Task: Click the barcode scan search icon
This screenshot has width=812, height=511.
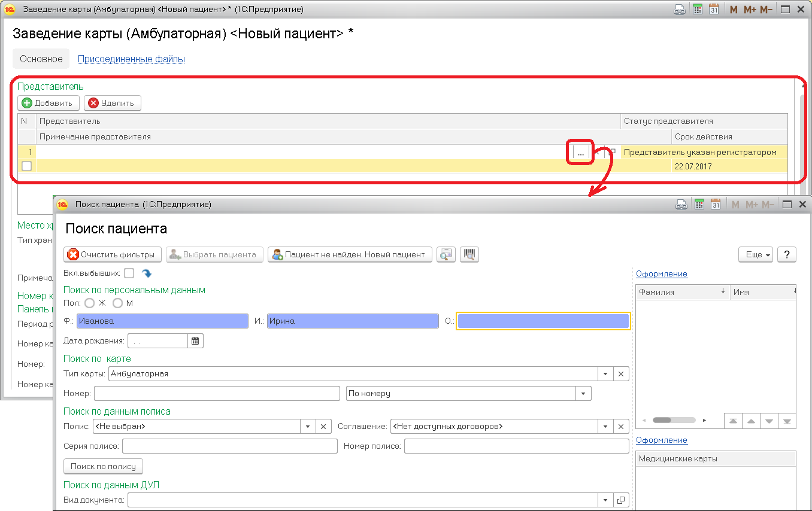Action: tap(469, 254)
